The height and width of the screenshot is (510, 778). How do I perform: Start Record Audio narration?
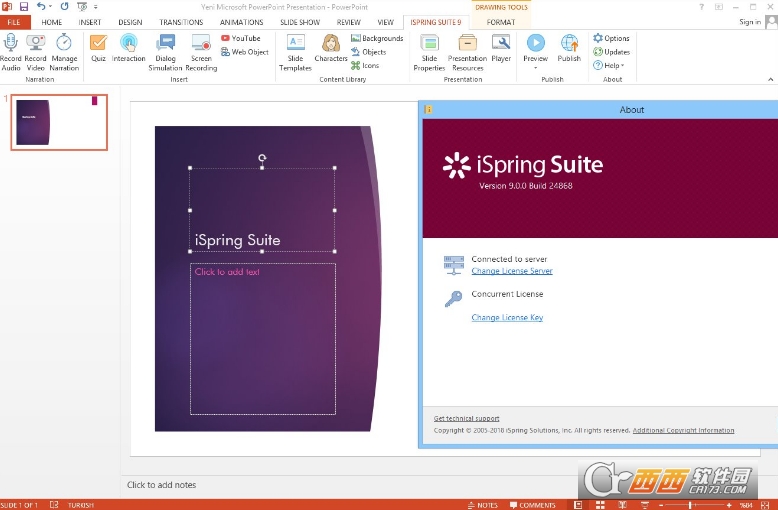pos(10,52)
